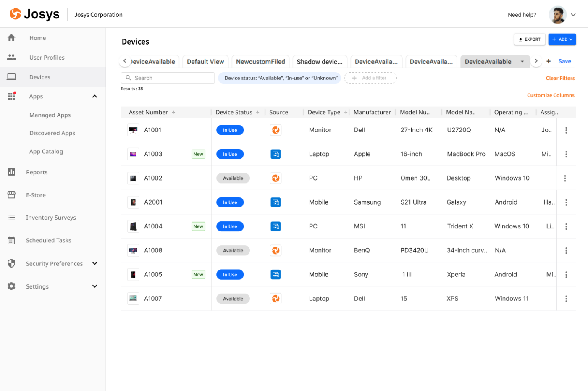Expand the Security Preferences chevron

[x=94, y=263]
